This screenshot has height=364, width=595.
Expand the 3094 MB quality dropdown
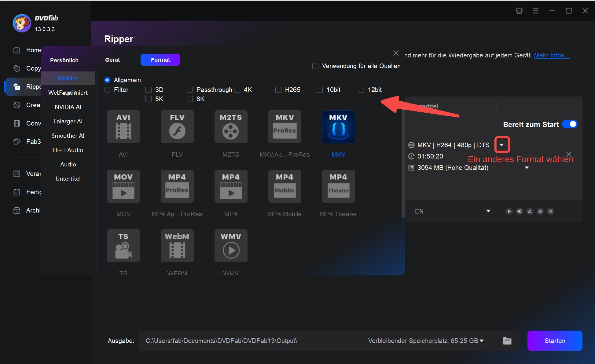click(x=527, y=168)
